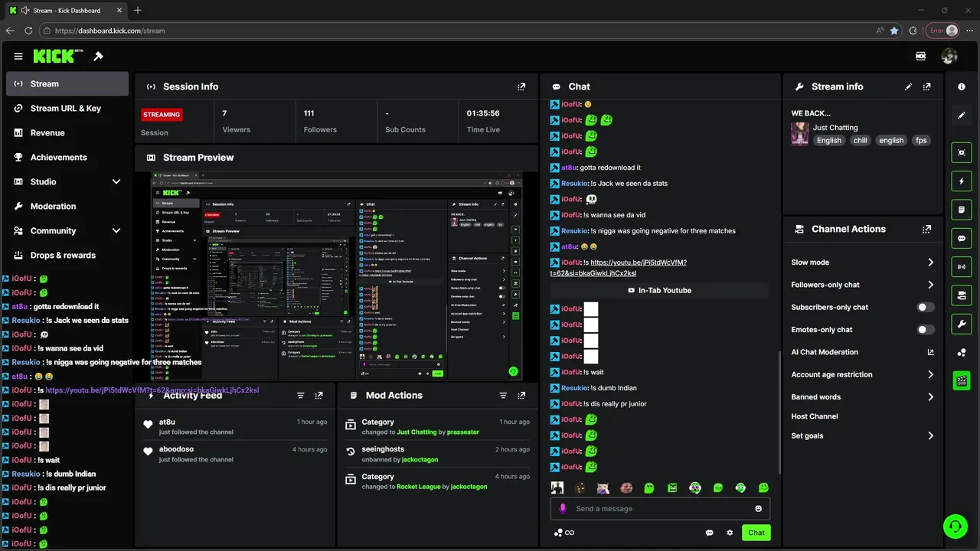This screenshot has height=551, width=980.
Task: Open the emoji picker in the message box
Action: coord(759,509)
